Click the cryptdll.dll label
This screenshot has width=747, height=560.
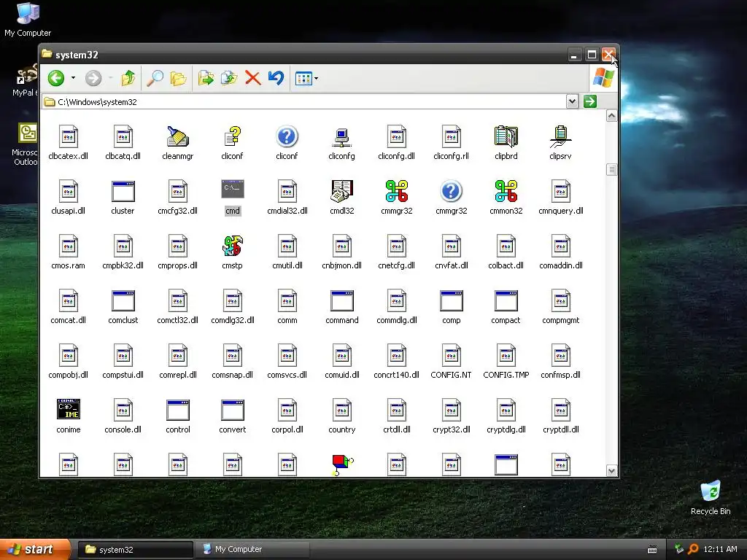click(x=561, y=429)
